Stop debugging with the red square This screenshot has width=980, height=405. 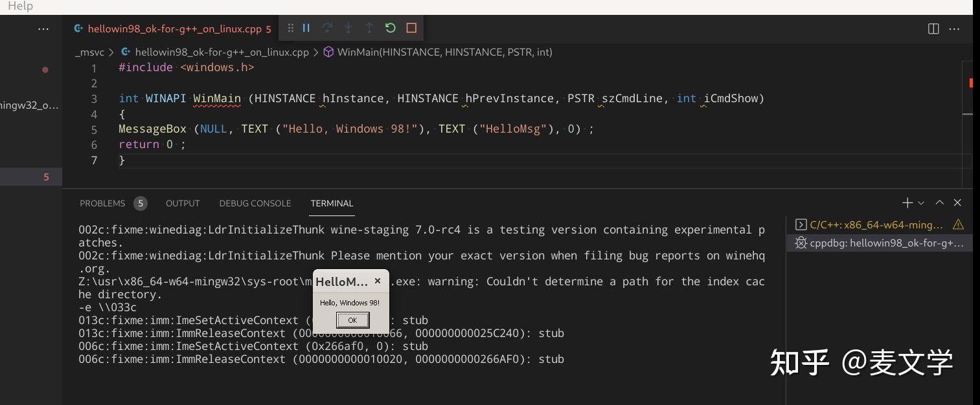click(x=411, y=28)
